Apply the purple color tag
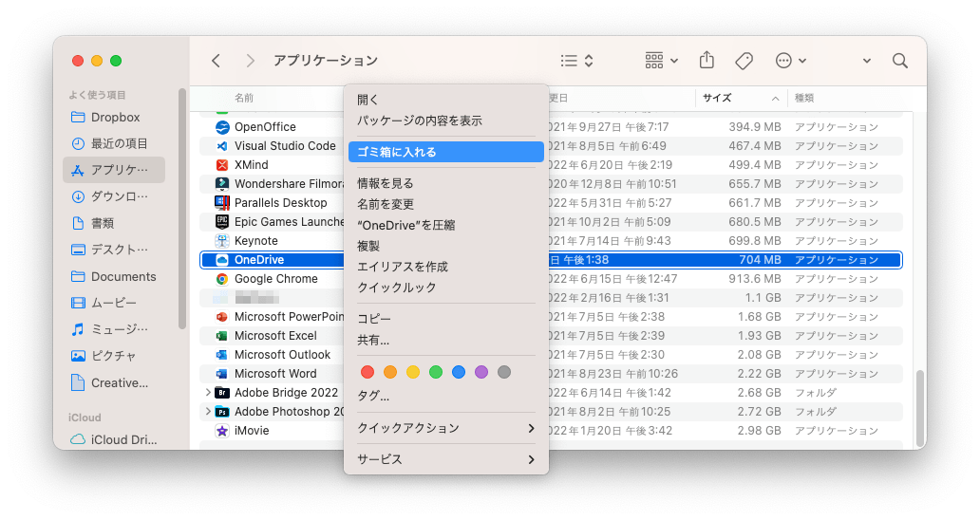Viewport: 980px width, 520px height. 481,372
